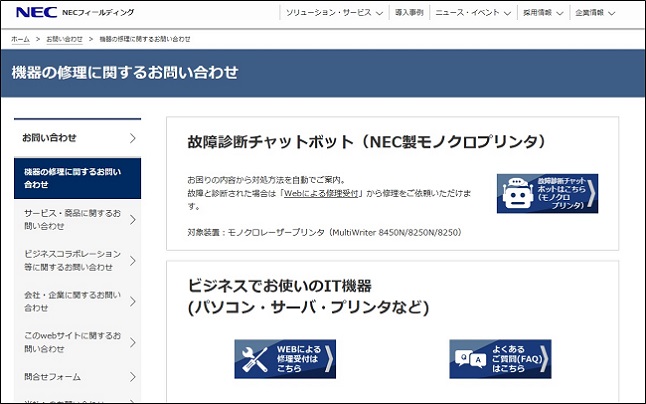Image resolution: width=646 pixels, height=404 pixels.
Task: Select お問い合わせ sidebar heading
Action: (77, 138)
